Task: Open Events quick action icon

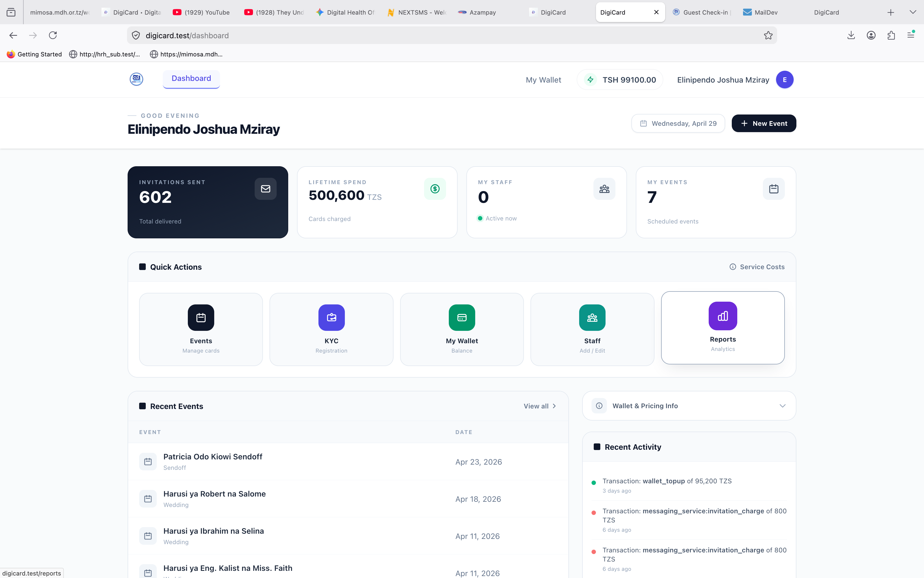Action: click(201, 317)
